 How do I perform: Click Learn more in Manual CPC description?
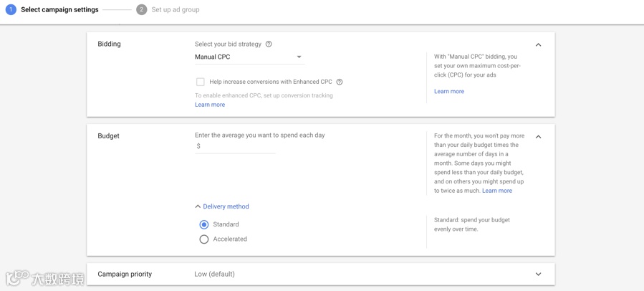click(449, 92)
